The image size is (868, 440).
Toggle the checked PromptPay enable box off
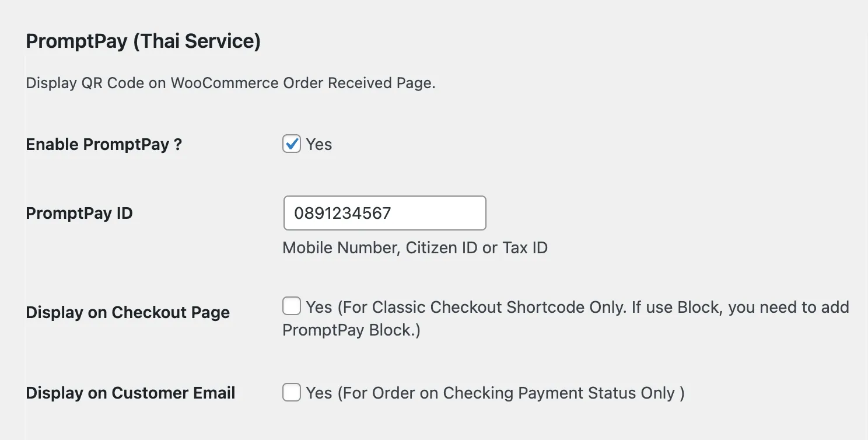291,144
